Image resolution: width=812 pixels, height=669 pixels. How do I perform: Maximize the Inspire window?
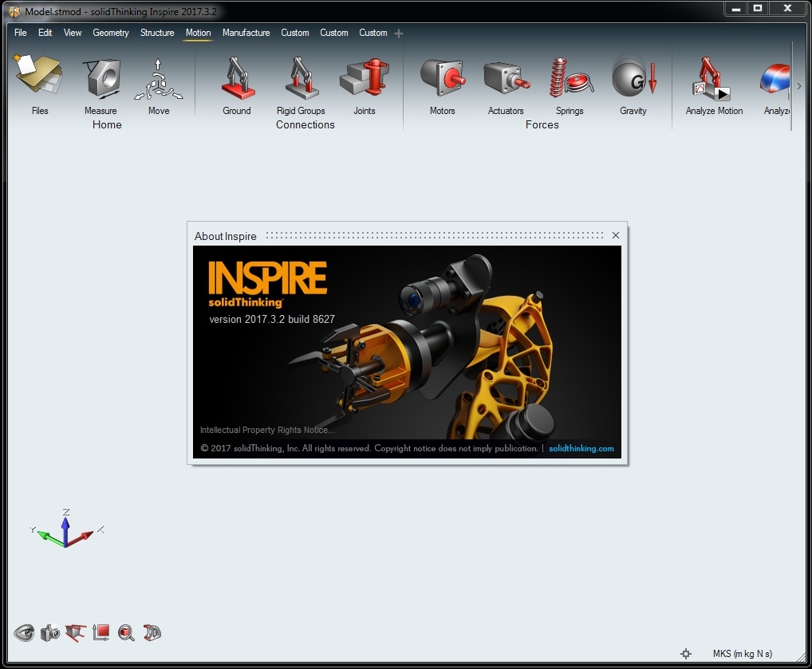coord(758,8)
